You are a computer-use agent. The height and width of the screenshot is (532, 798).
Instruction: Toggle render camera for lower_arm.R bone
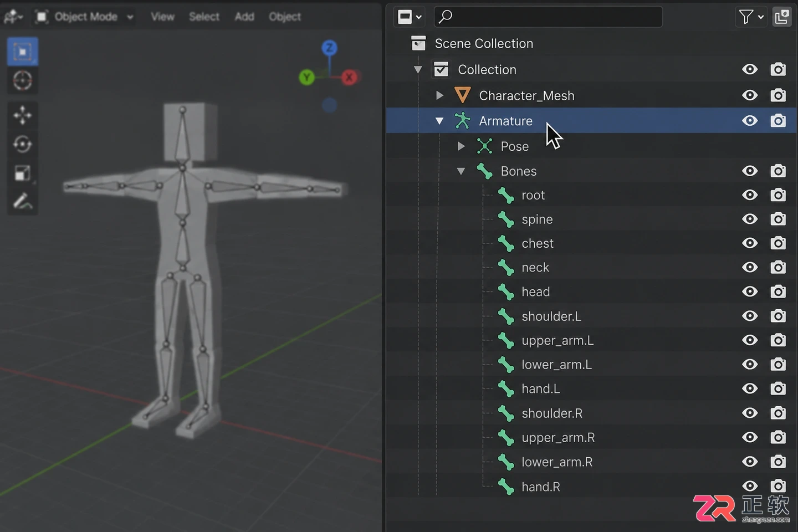(778, 462)
